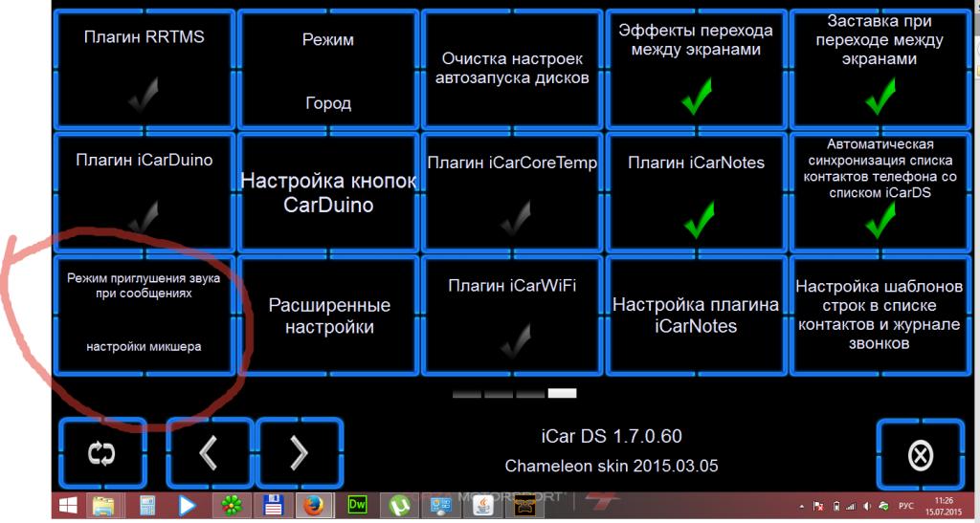Go to previous page with left arrow
Viewport: 980px width, 523px height.
(x=209, y=455)
